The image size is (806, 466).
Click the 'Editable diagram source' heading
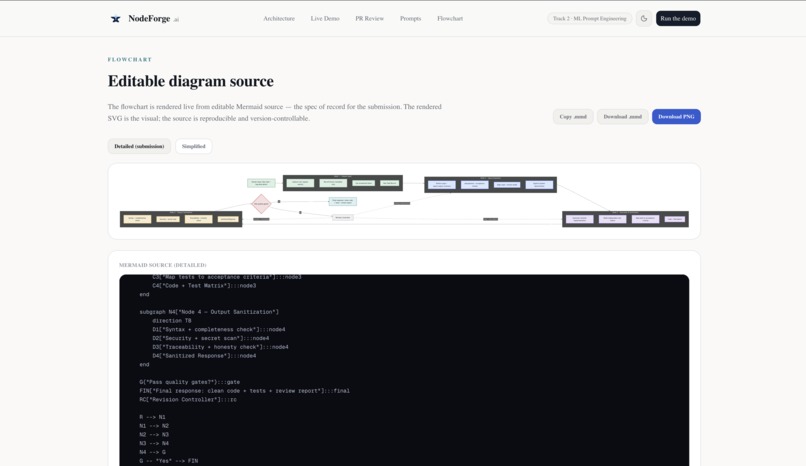191,81
